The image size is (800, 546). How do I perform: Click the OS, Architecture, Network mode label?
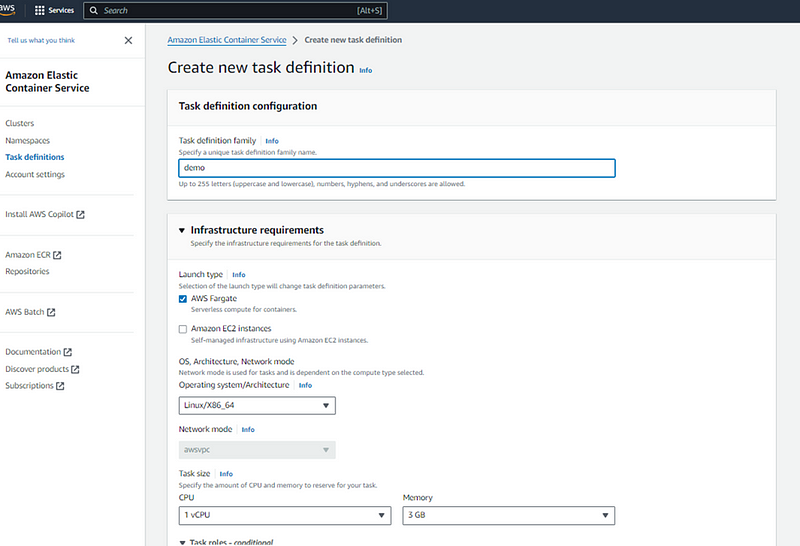tap(236, 362)
